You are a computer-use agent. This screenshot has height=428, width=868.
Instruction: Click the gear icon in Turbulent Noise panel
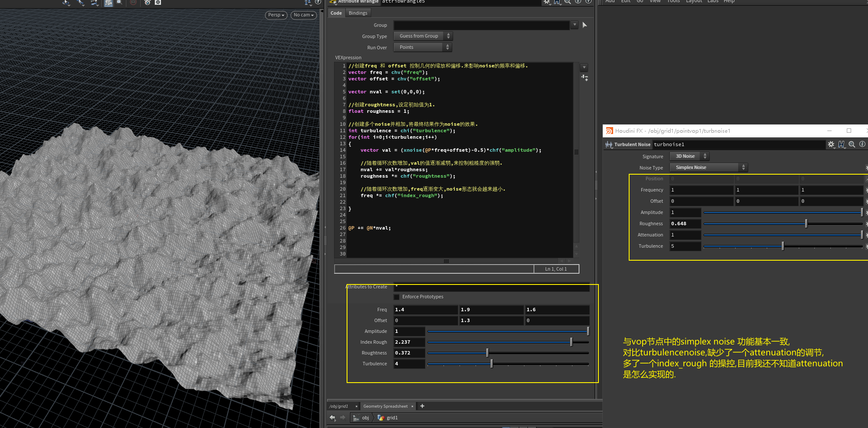pyautogui.click(x=831, y=144)
